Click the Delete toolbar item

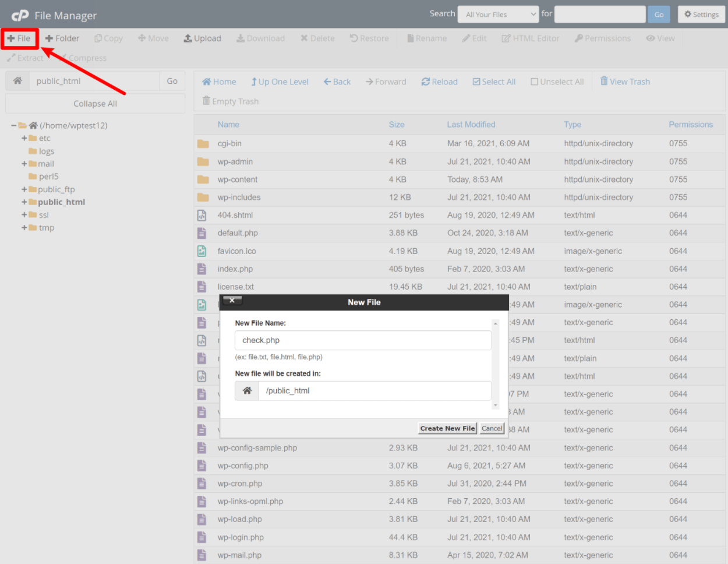[317, 38]
